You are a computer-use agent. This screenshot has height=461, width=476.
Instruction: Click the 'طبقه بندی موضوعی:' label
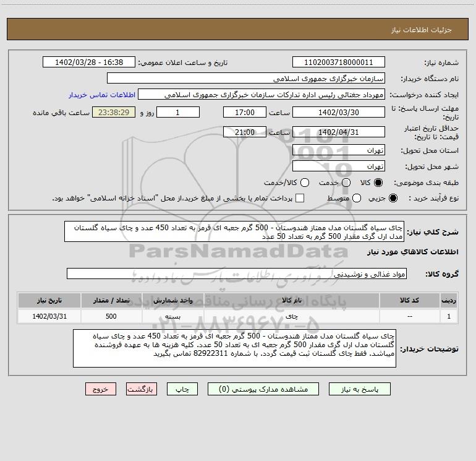tap(426, 183)
